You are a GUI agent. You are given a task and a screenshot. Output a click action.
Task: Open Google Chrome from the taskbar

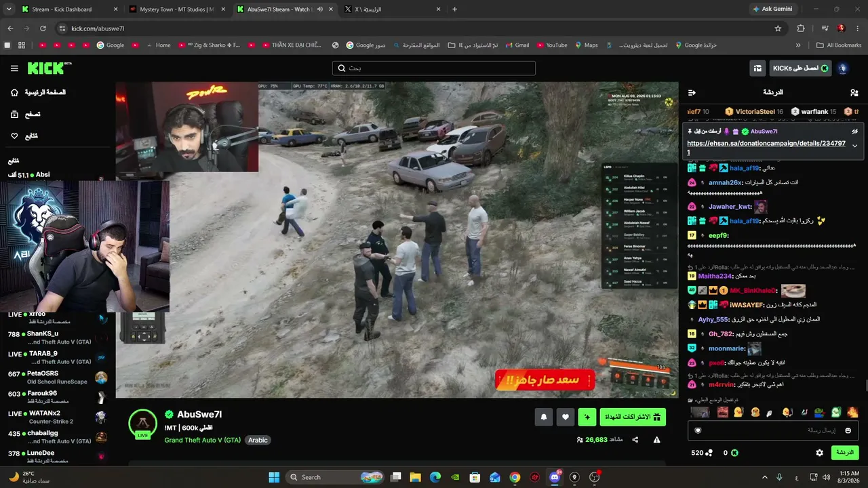[x=515, y=477]
